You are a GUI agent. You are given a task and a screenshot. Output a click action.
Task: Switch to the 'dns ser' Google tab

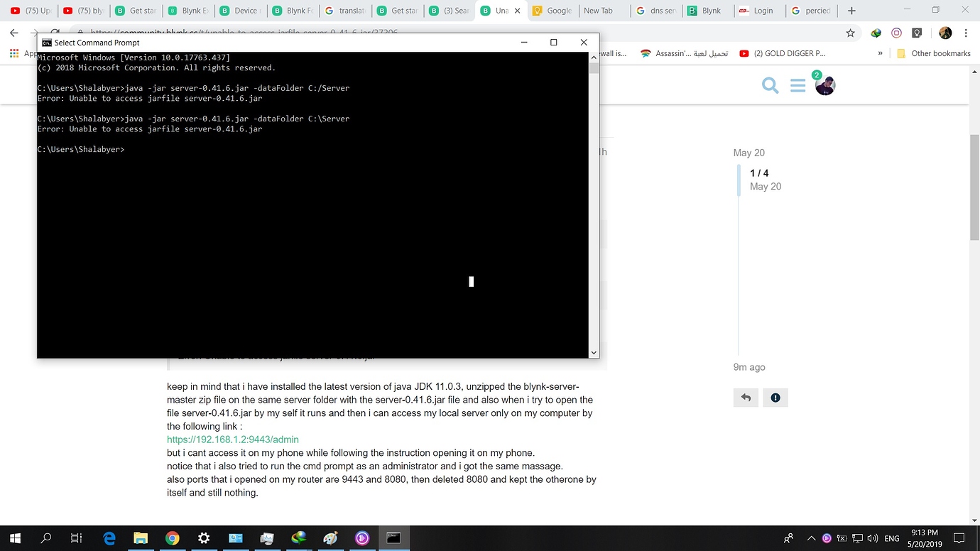coord(656,11)
